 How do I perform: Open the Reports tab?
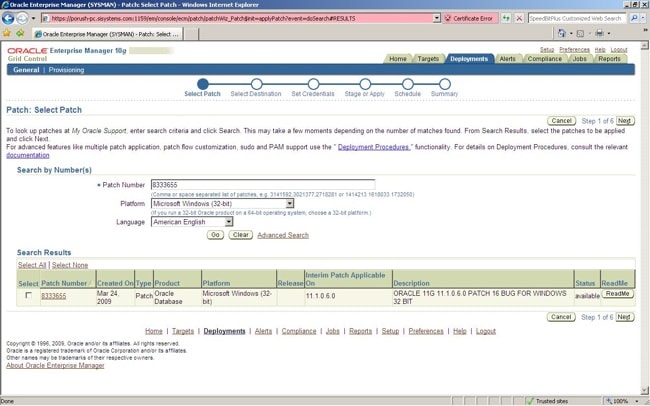(x=609, y=58)
